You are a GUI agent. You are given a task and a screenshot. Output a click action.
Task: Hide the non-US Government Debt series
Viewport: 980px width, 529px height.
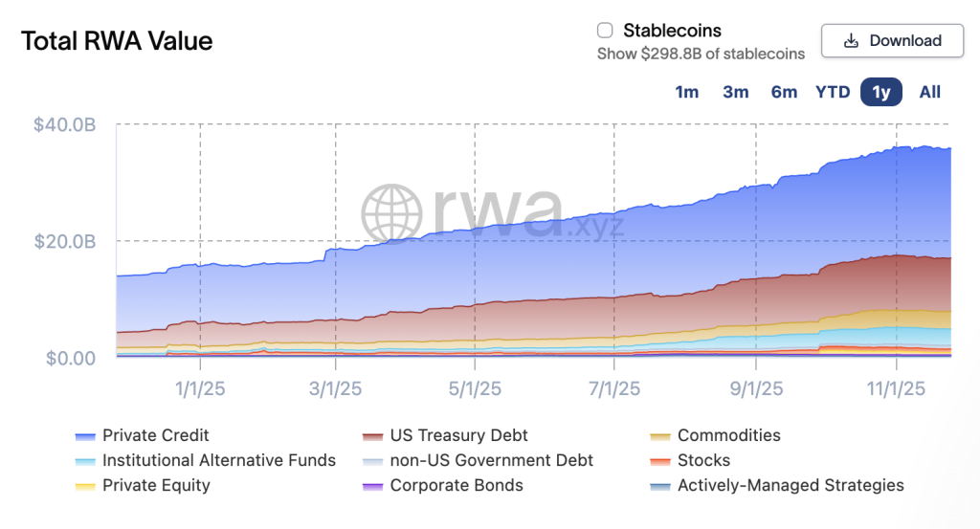click(373, 461)
